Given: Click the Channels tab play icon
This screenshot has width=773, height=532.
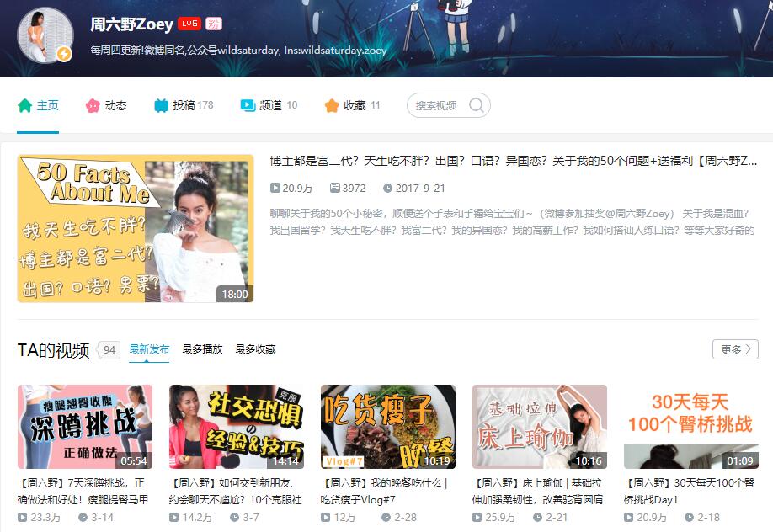Looking at the screenshot, I should (x=248, y=105).
